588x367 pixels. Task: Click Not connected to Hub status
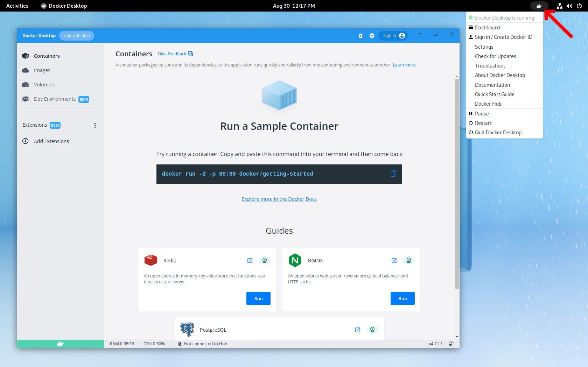coord(202,344)
